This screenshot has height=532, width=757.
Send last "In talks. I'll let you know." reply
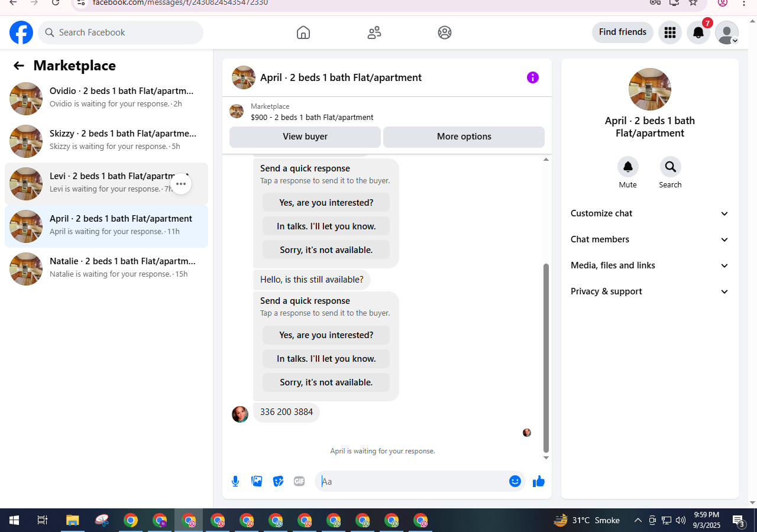(326, 359)
